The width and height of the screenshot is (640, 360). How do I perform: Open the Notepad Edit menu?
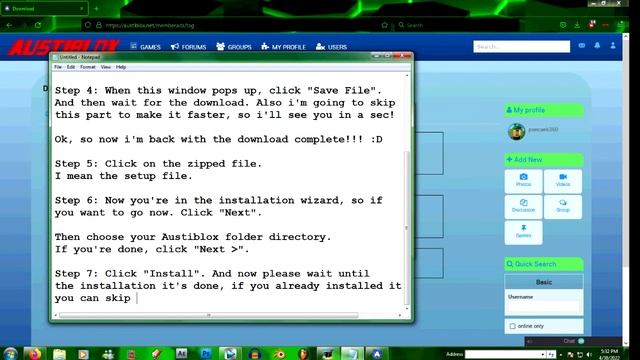pyautogui.click(x=71, y=67)
